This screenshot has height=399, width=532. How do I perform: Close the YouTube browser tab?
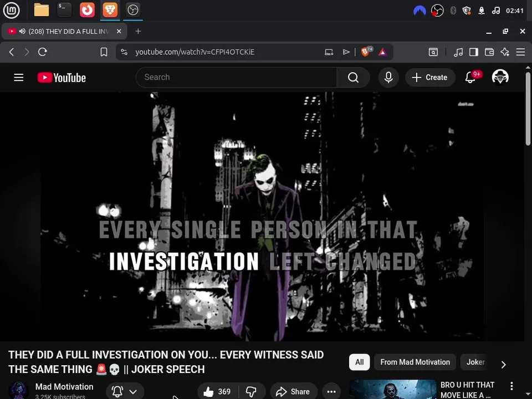click(x=119, y=31)
